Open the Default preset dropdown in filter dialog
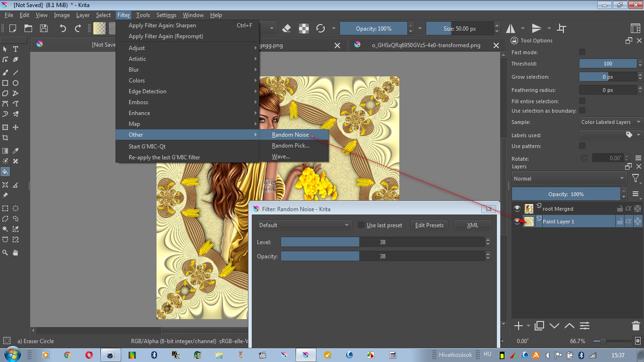644x362 pixels. pyautogui.click(x=304, y=225)
